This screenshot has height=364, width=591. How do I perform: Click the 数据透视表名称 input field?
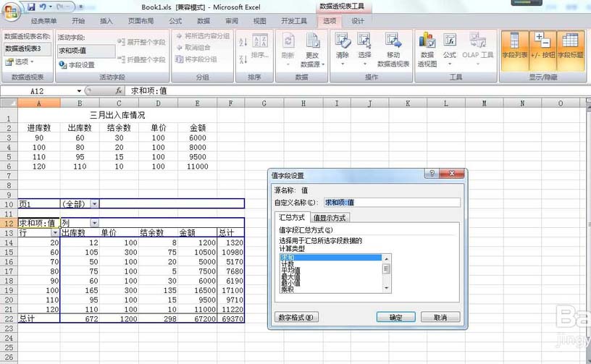tap(28, 49)
